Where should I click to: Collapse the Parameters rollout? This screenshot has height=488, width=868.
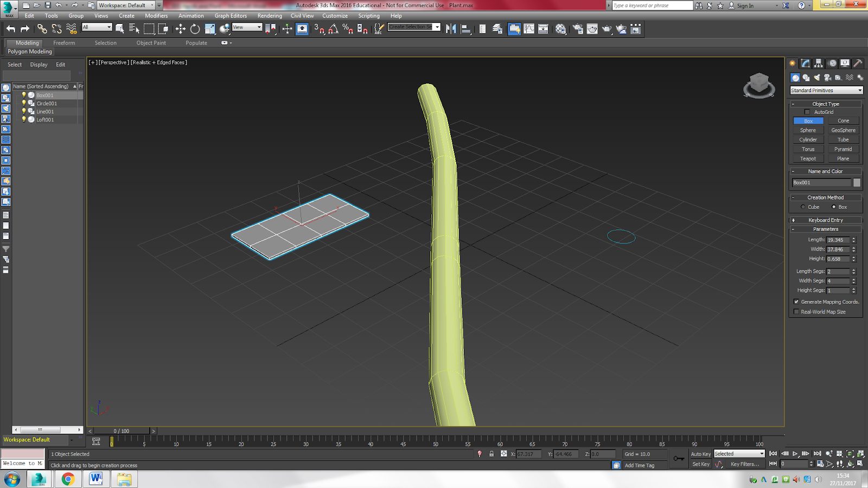point(826,229)
